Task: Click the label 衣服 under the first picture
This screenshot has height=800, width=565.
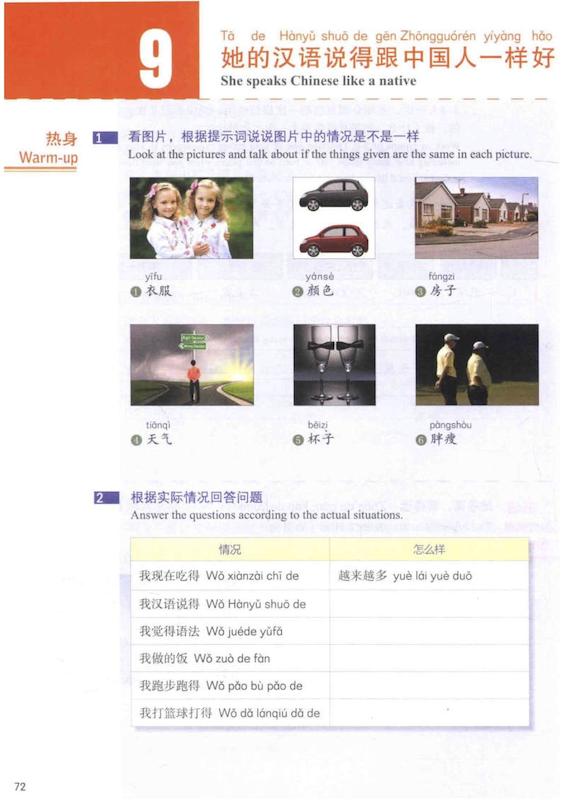Action: 159,291
